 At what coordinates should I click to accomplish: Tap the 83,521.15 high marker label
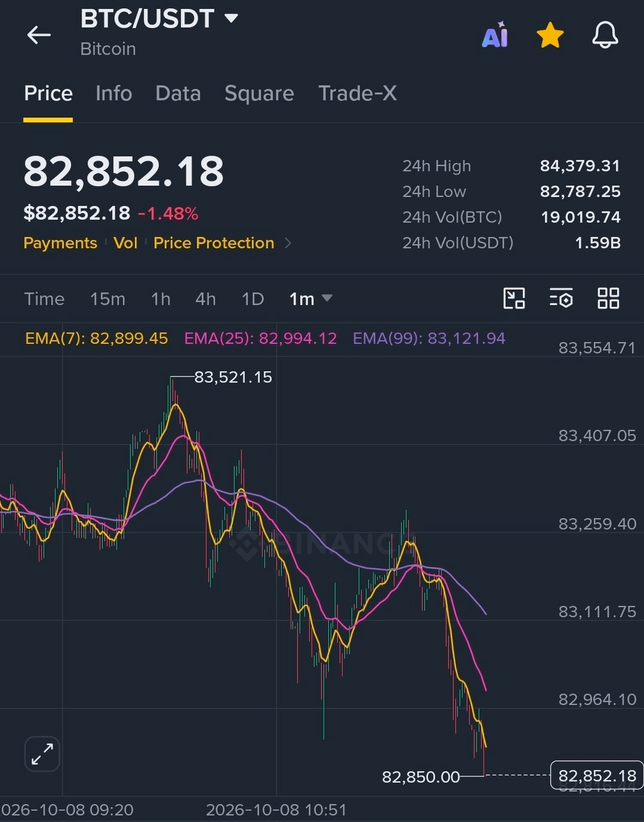coord(233,377)
